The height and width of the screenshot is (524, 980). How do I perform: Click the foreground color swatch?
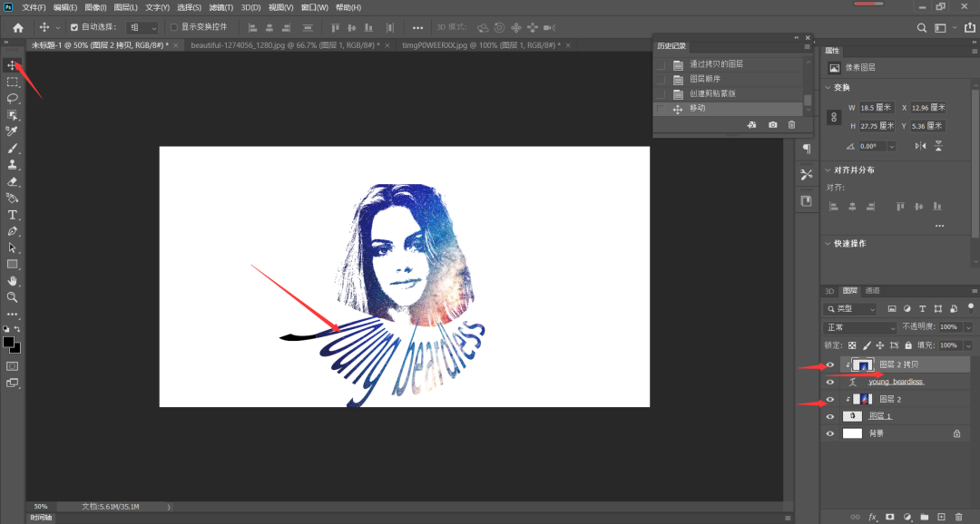8,342
